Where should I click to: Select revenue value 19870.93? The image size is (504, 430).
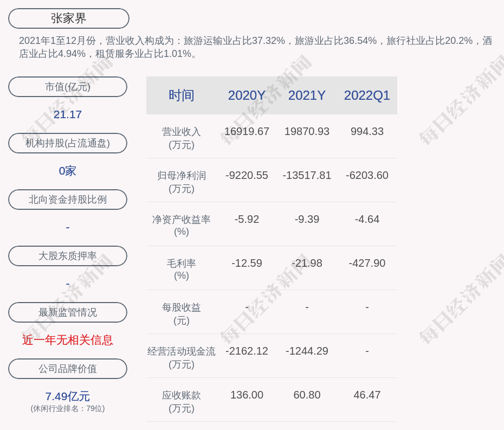click(x=307, y=131)
